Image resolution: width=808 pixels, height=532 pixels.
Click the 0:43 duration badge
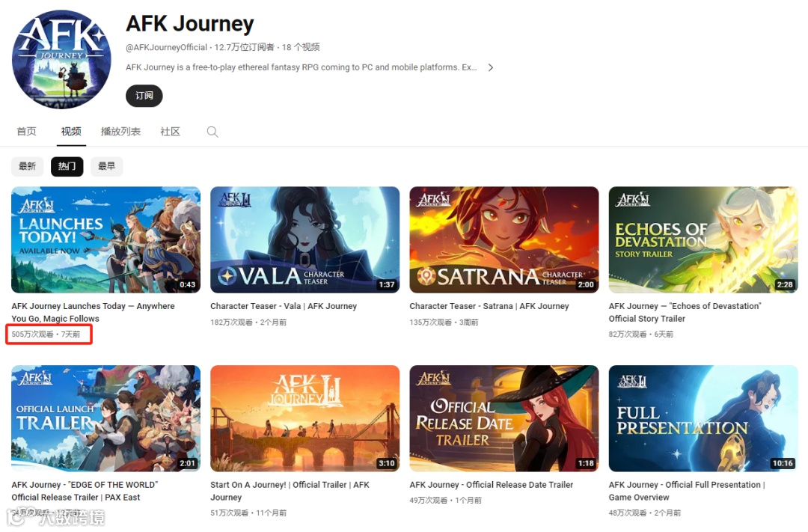coord(188,284)
